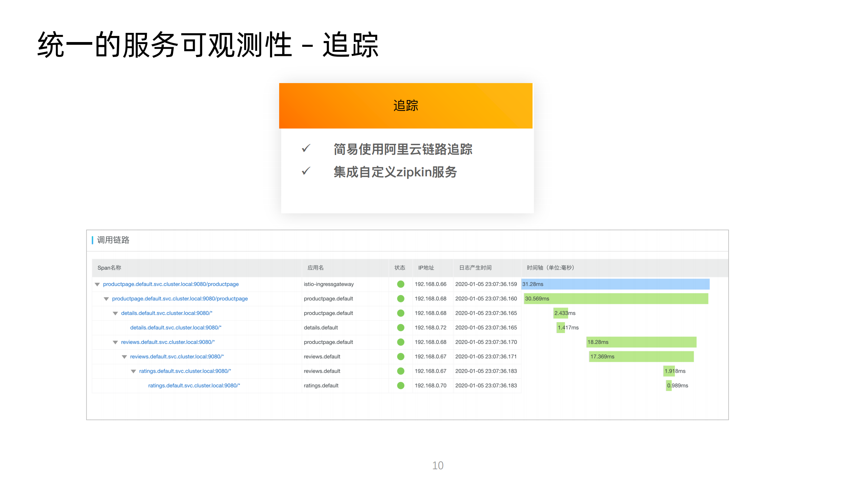Click the 状态 column header

pyautogui.click(x=400, y=268)
